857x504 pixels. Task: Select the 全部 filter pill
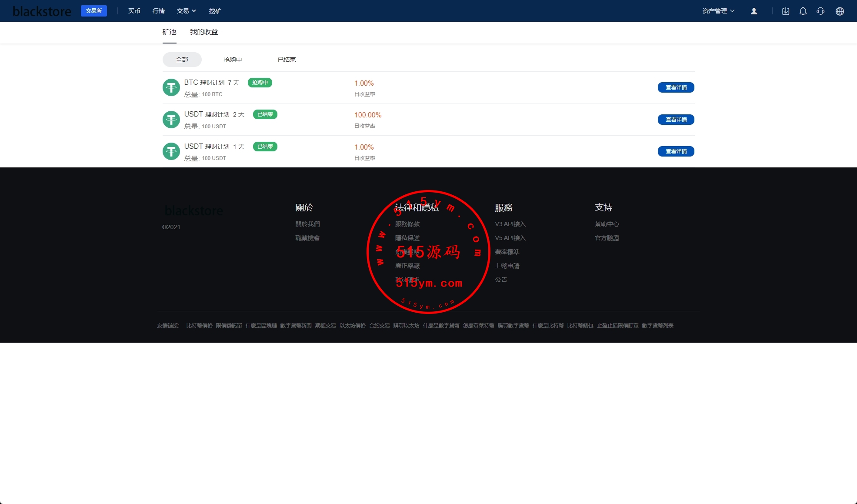point(182,60)
